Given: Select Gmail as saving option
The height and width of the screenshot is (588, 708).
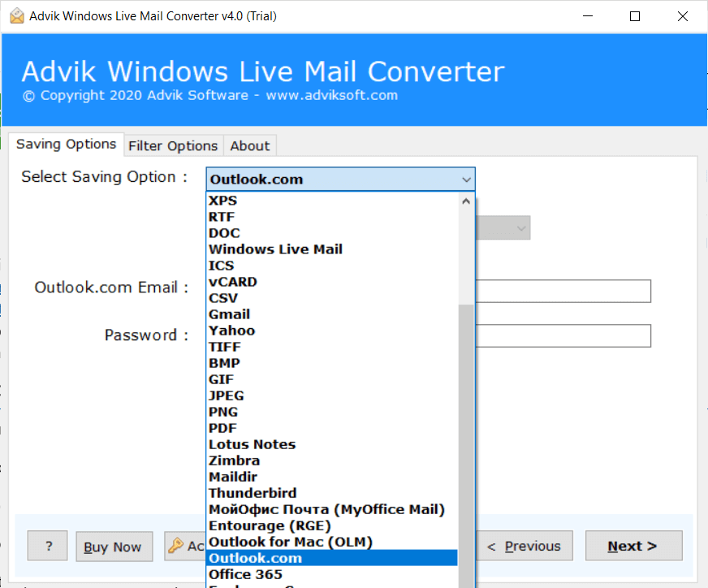Looking at the screenshot, I should [332, 314].
